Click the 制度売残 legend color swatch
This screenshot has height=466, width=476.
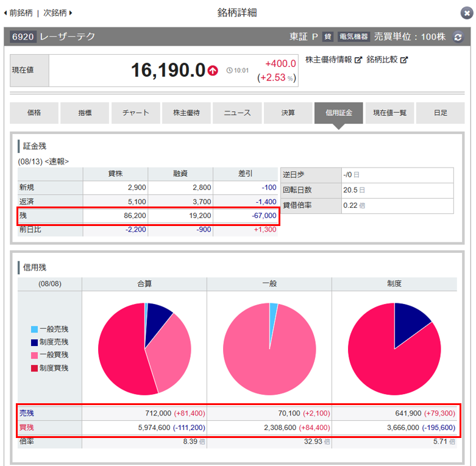click(34, 342)
